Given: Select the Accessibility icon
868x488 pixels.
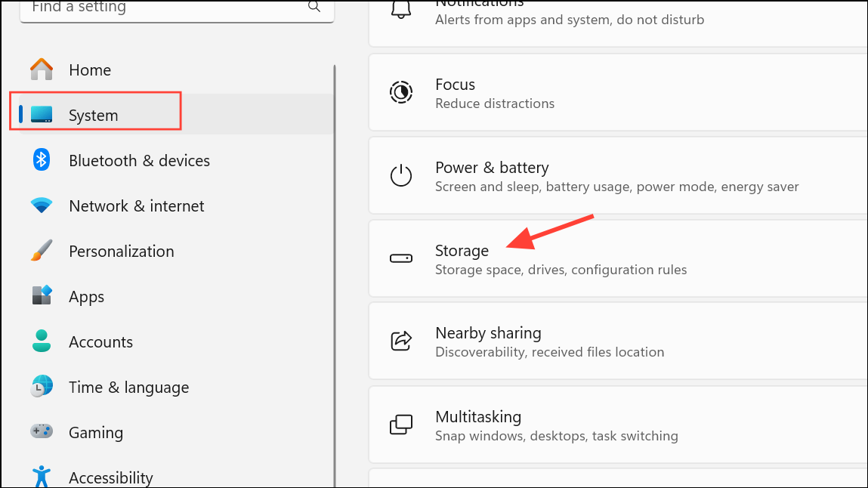Looking at the screenshot, I should point(41,477).
